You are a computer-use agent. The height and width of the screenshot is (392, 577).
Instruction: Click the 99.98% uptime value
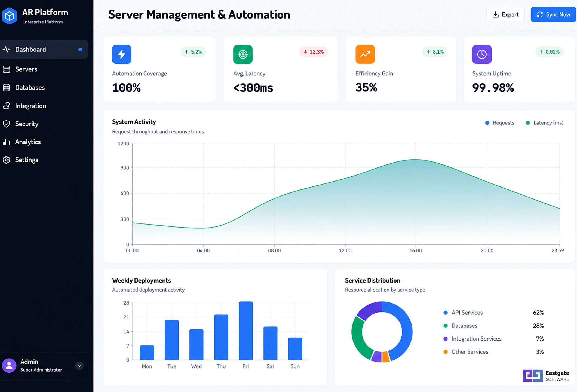493,88
